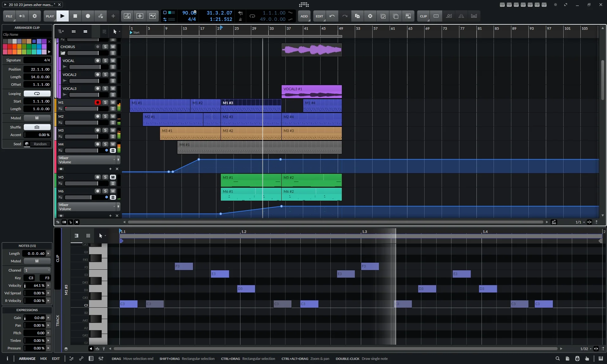Click the undo arrow in the EDIT group

(332, 16)
